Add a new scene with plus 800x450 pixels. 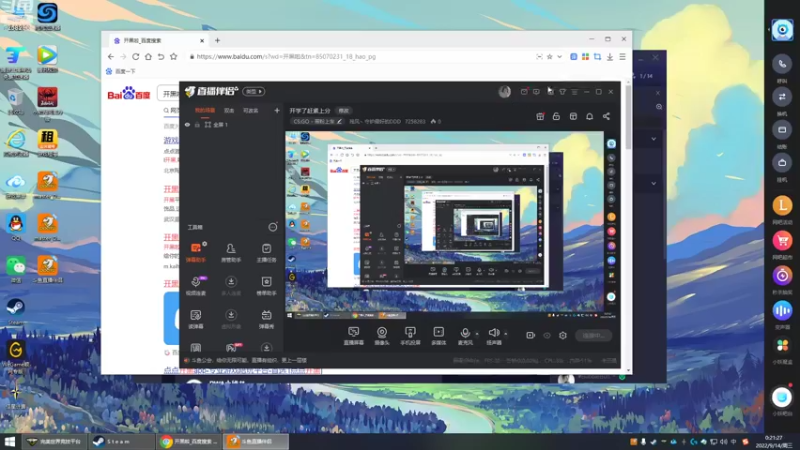277,110
